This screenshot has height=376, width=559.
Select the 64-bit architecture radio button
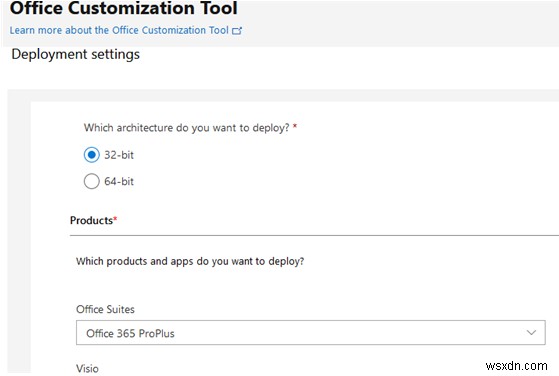(92, 181)
